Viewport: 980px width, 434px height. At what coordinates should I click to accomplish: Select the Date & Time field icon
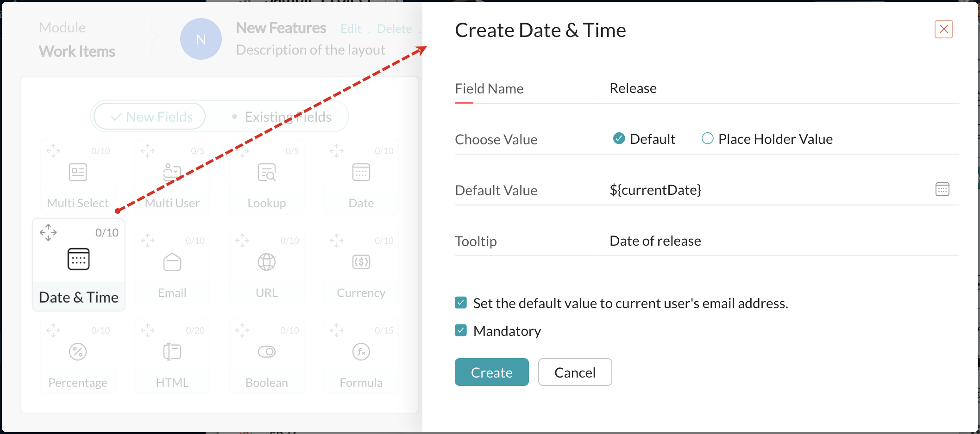(79, 259)
